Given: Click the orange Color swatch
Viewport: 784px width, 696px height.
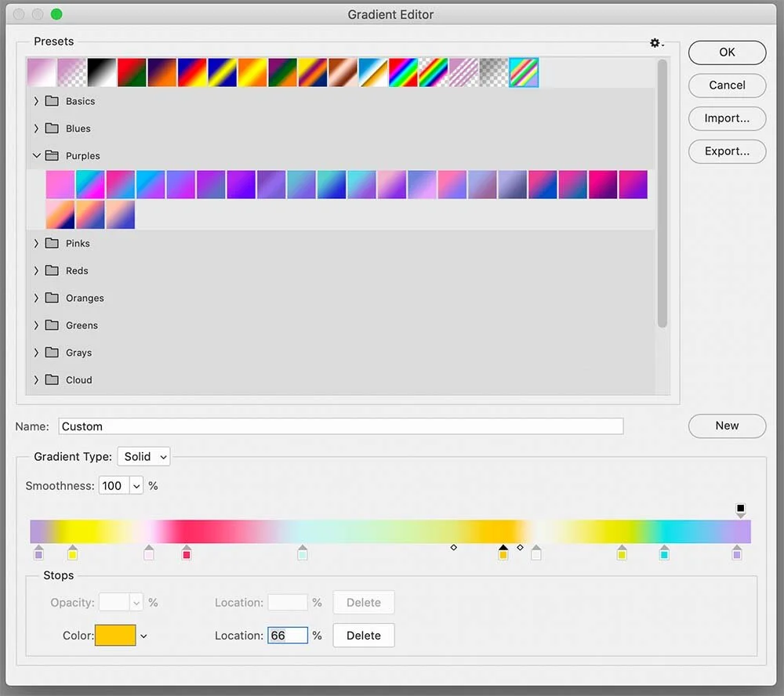Looking at the screenshot, I should click(x=115, y=636).
